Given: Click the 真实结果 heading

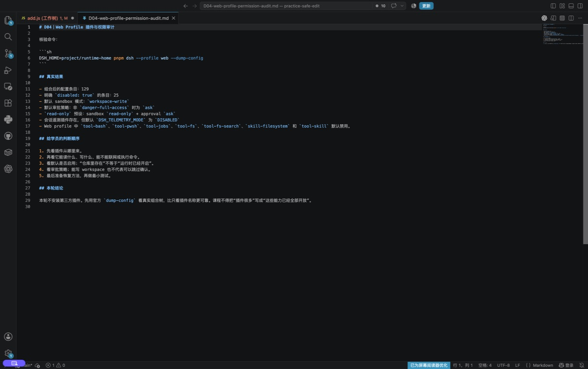Looking at the screenshot, I should pyautogui.click(x=51, y=76).
